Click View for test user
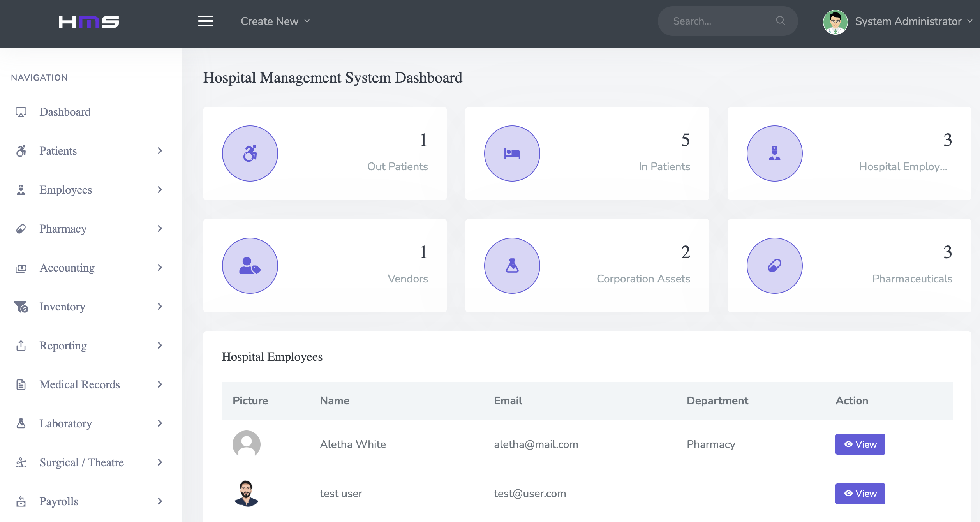The image size is (980, 522). click(860, 493)
